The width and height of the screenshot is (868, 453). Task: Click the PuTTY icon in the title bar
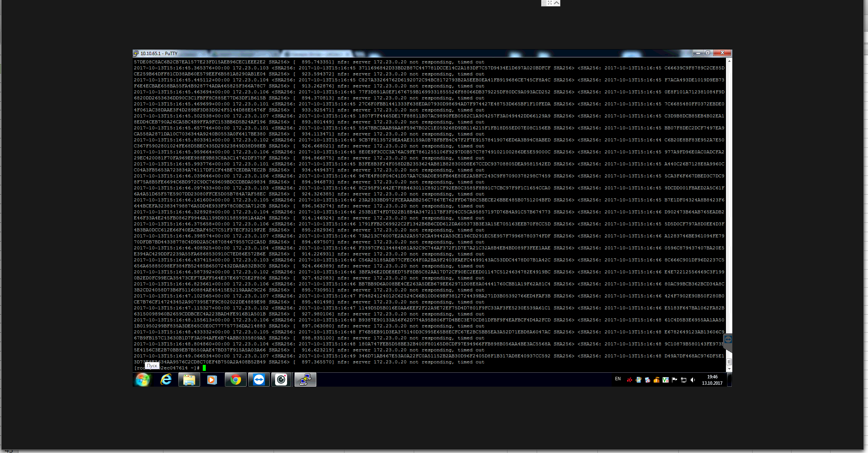[136, 53]
